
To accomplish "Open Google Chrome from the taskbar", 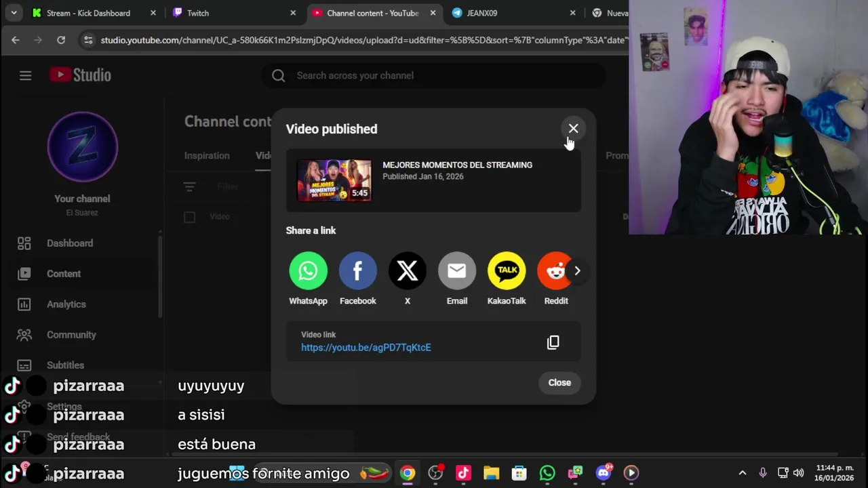I will click(408, 473).
